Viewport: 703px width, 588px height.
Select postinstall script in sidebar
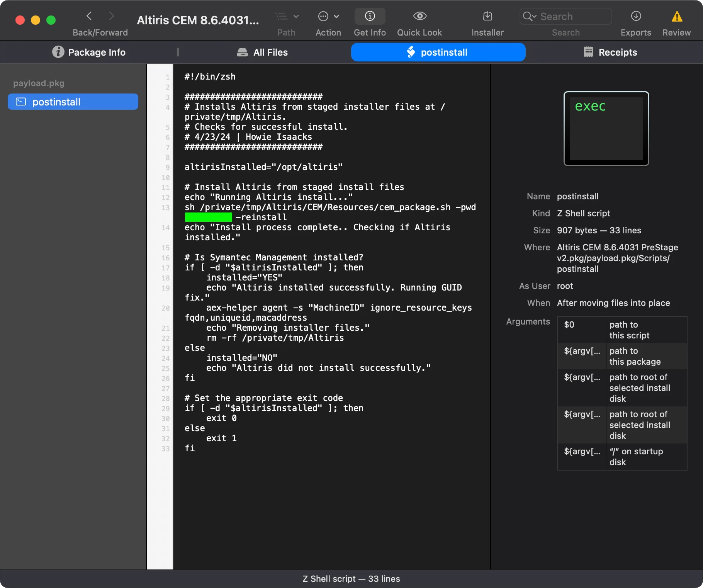(x=73, y=102)
